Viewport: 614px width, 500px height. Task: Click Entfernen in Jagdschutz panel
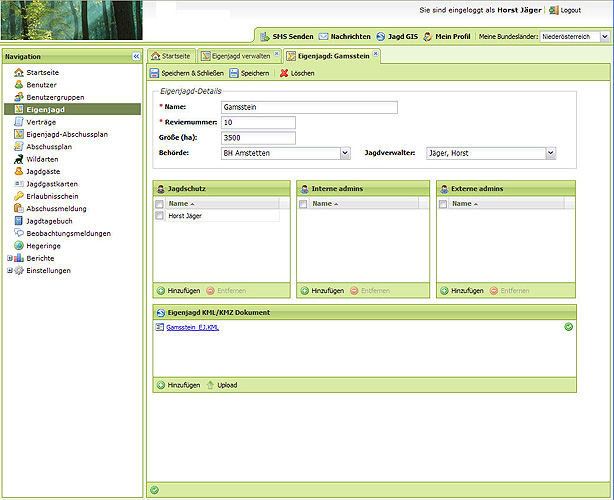point(227,291)
